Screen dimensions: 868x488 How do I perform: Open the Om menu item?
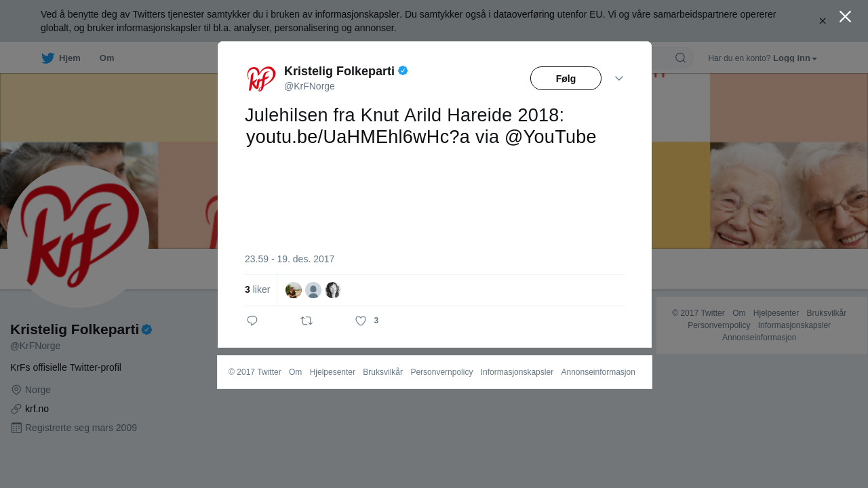pyautogui.click(x=106, y=58)
